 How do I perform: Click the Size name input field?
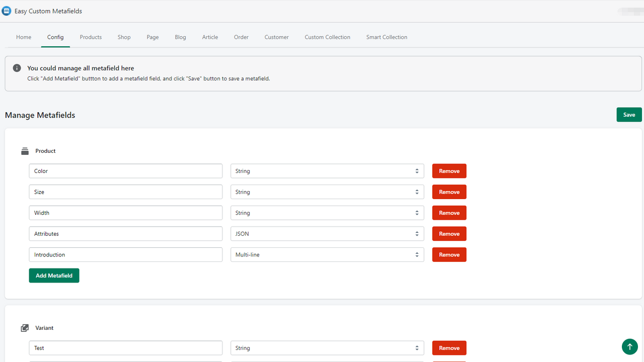pos(126,192)
